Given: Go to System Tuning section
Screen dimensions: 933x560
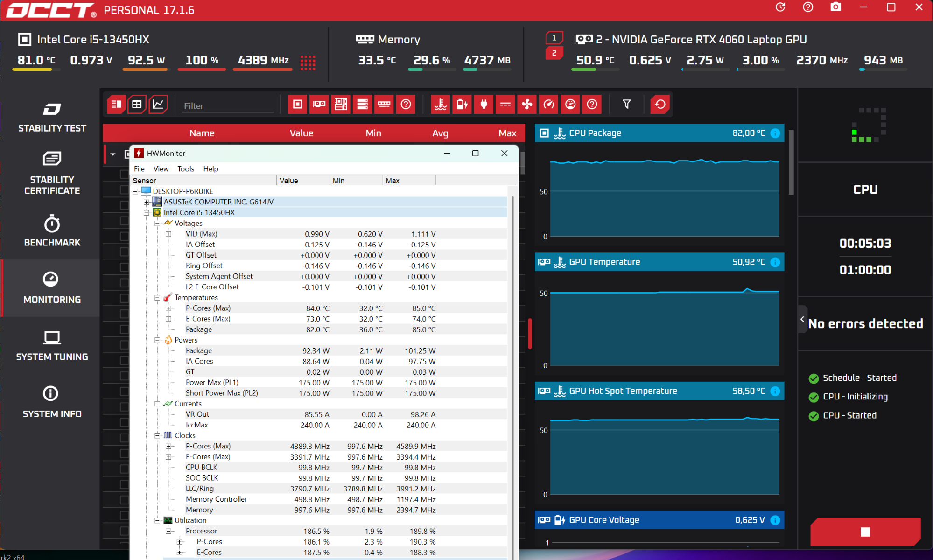Looking at the screenshot, I should click(x=52, y=345).
